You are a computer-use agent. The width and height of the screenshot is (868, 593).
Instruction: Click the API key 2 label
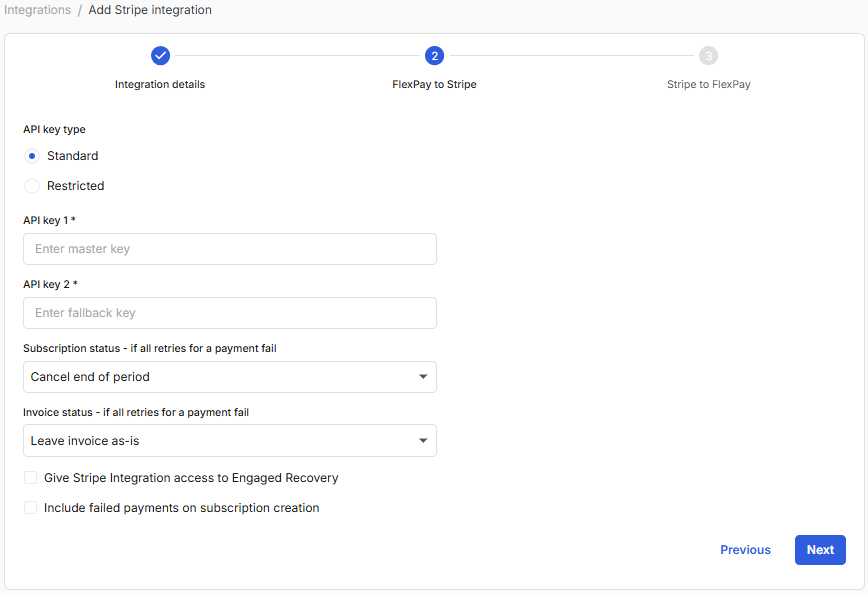pos(50,285)
